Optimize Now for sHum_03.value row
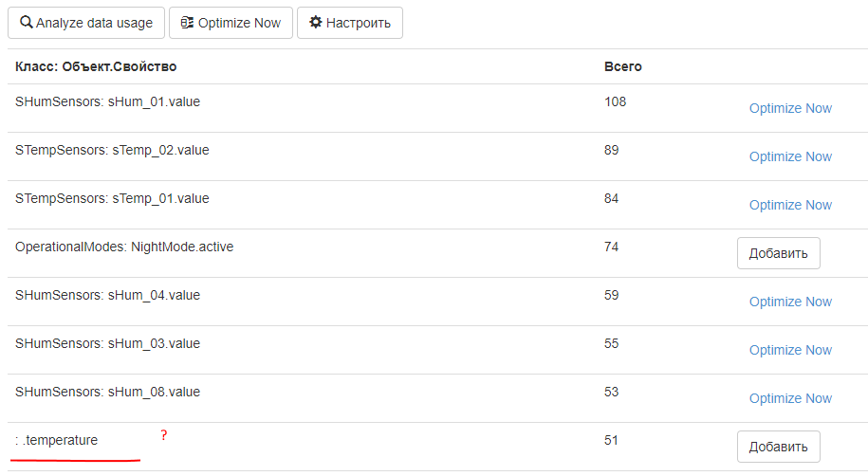Screen dimensions: 868x476 [790, 350]
